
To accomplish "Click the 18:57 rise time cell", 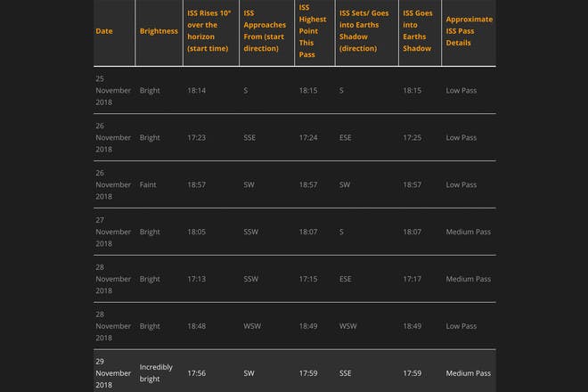I will [197, 184].
